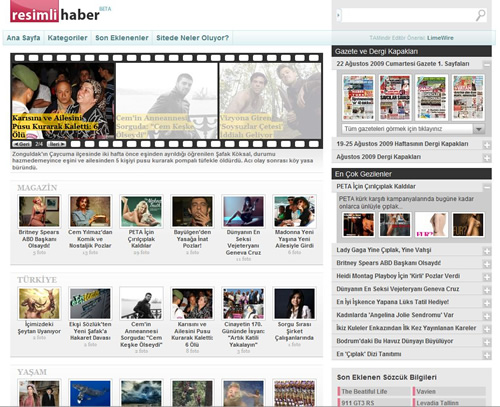Expand Lady Gaga Yine Çıplak item

[487, 251]
